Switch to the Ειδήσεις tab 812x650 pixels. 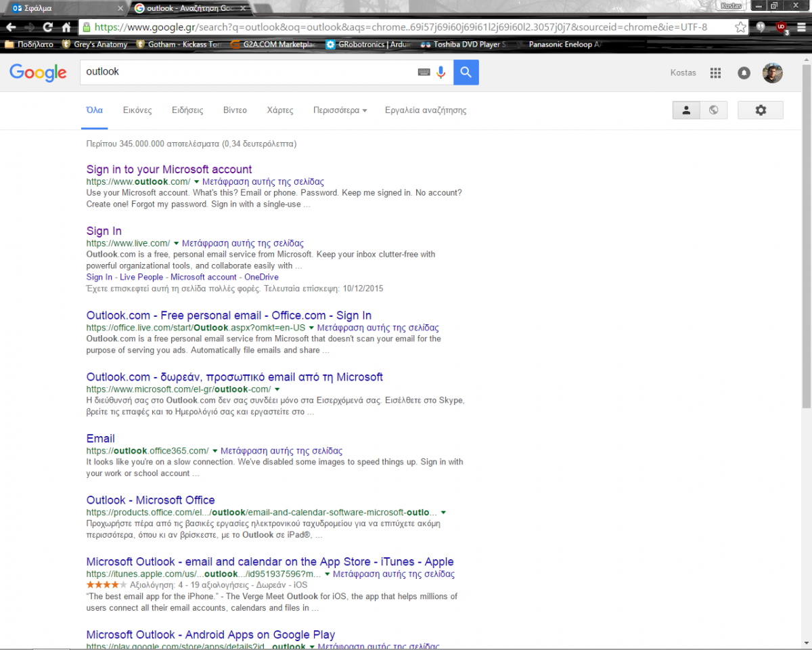point(187,110)
